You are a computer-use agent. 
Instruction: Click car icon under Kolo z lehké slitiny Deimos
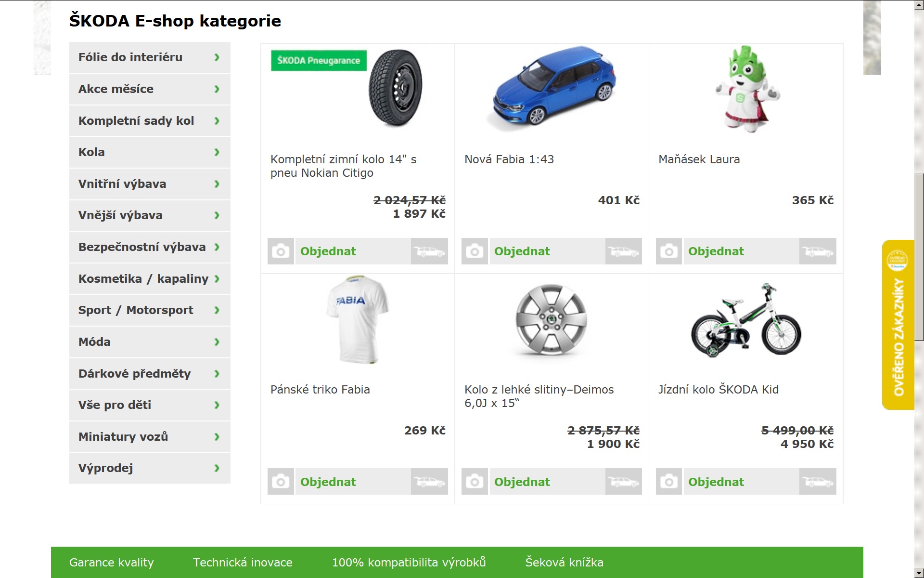(623, 481)
